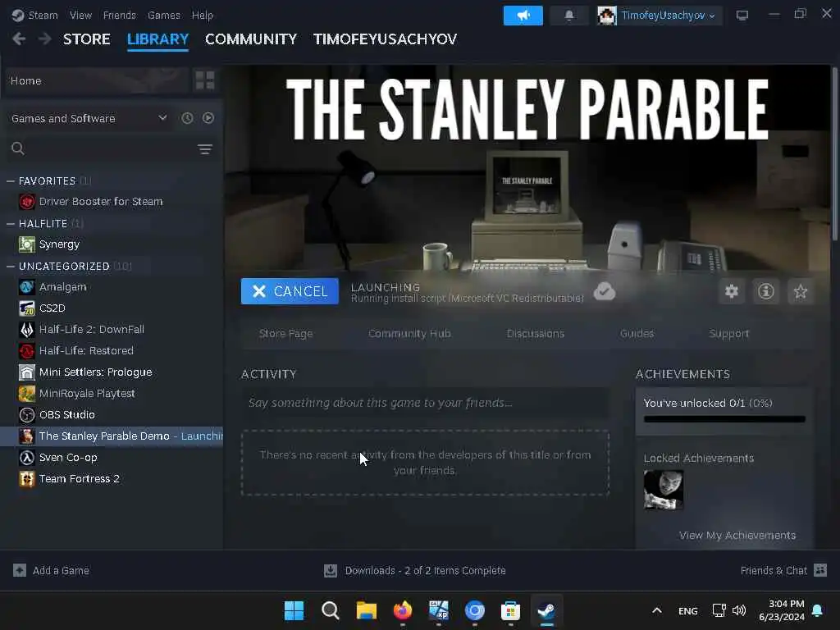Select The Stanley Parable Demo entry

point(112,436)
